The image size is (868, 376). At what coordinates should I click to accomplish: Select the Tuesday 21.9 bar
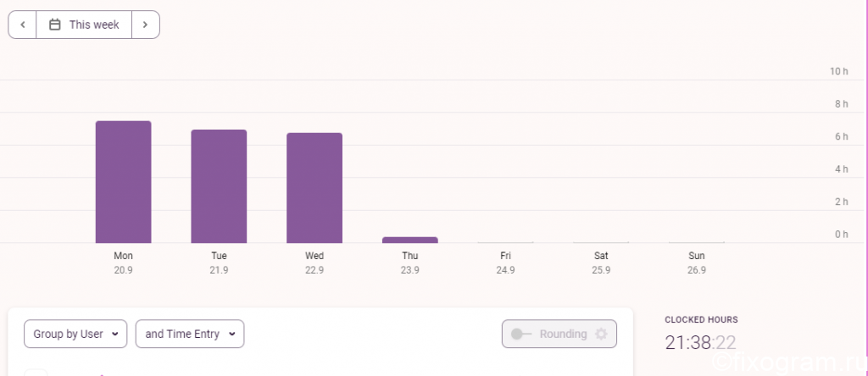click(x=219, y=186)
